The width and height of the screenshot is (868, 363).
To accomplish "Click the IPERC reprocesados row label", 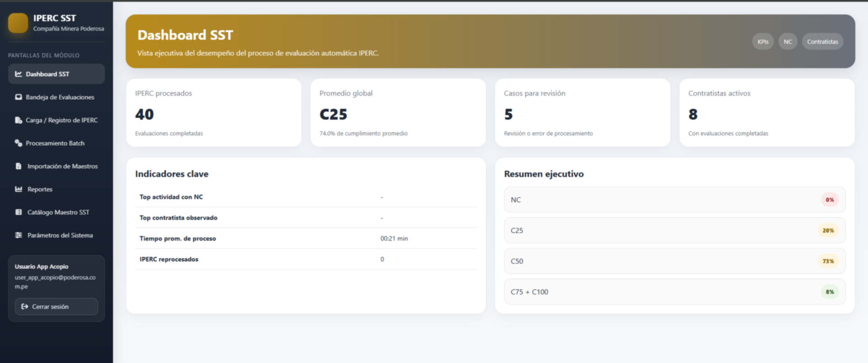I will coord(169,259).
